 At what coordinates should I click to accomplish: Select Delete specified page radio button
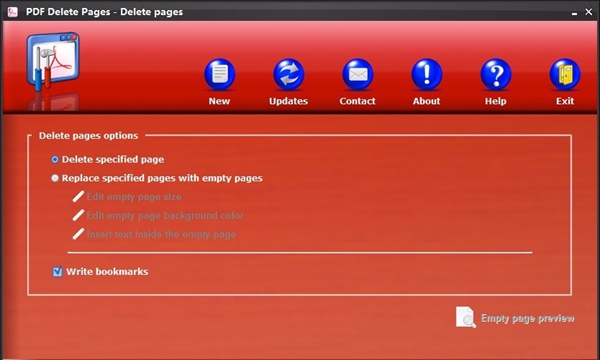pyautogui.click(x=55, y=159)
